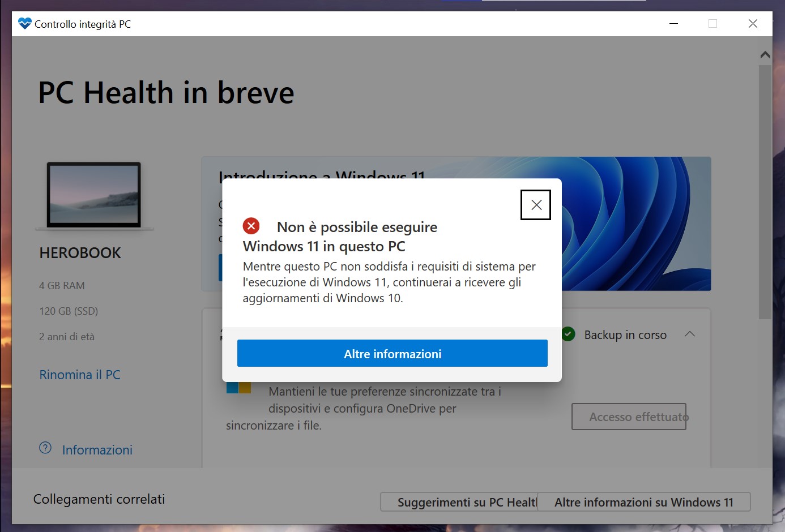Screen dimensions: 785x532
Task: Click the Accesso effettuato button
Action: tap(629, 417)
